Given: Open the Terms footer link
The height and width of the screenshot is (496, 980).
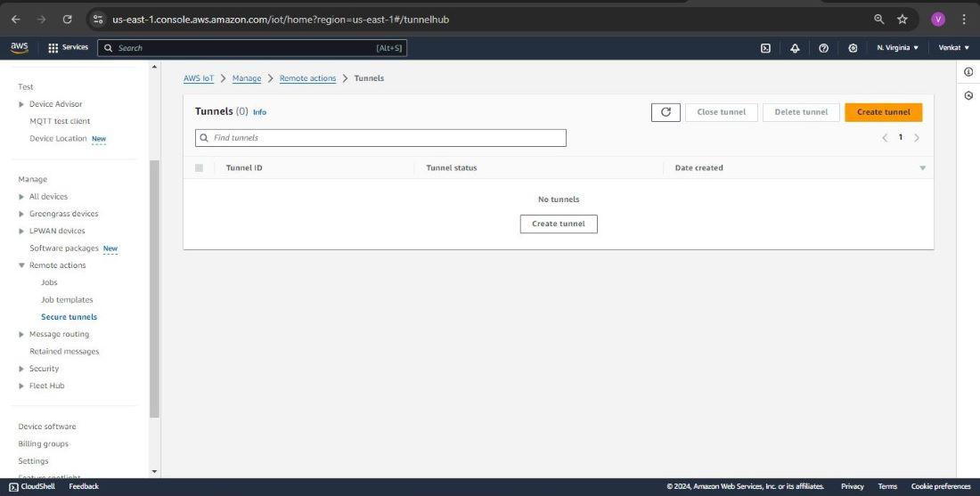Looking at the screenshot, I should coord(887,486).
